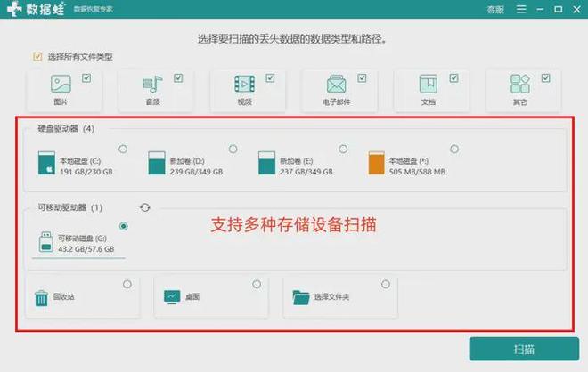The height and width of the screenshot is (372, 588).
Task: Maximize the 数据蛙 window
Action: point(559,9)
